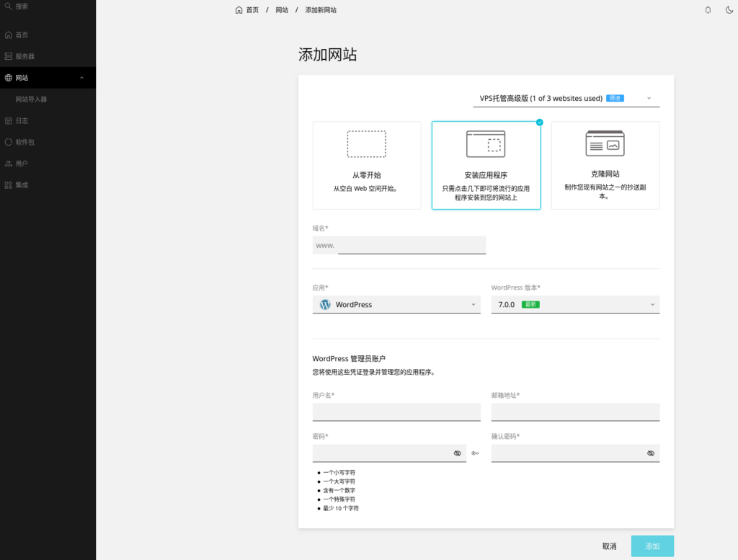This screenshot has width=738, height=560.
Task: Click the green 最新 version badge
Action: coord(530,304)
